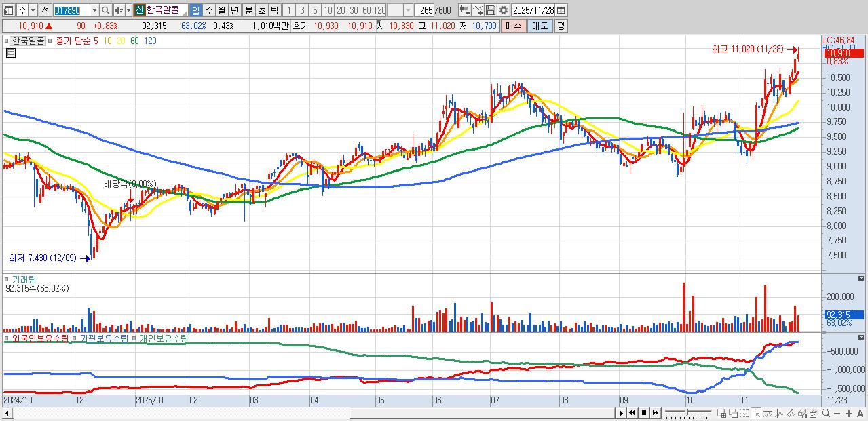Screen dimensions: 868x421
Task: Select the 틱 tick period button
Action: coord(274,10)
